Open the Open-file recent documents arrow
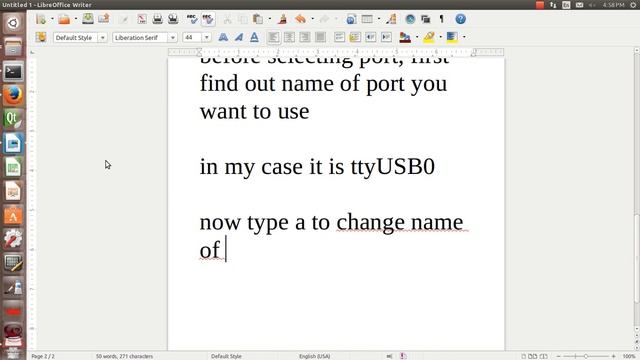The height and width of the screenshot is (360, 640). (x=76, y=19)
